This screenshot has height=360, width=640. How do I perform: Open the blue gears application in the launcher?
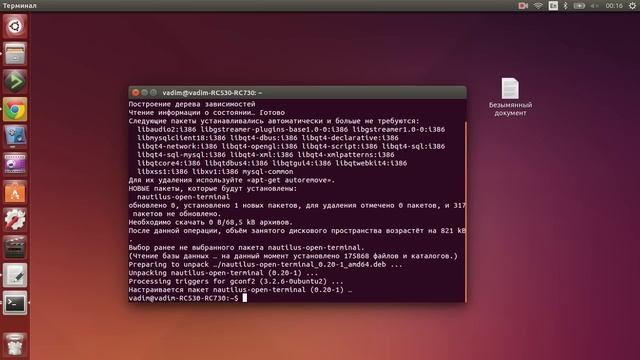coord(15,137)
